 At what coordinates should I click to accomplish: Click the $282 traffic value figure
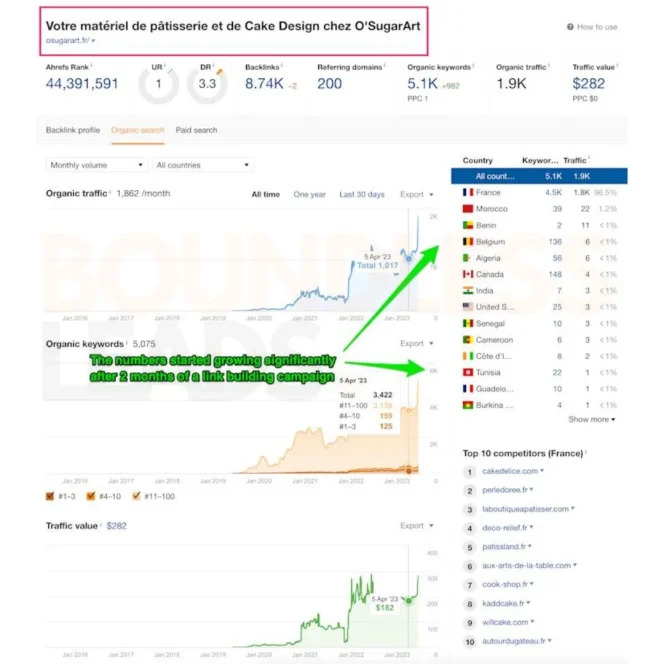coord(588,83)
